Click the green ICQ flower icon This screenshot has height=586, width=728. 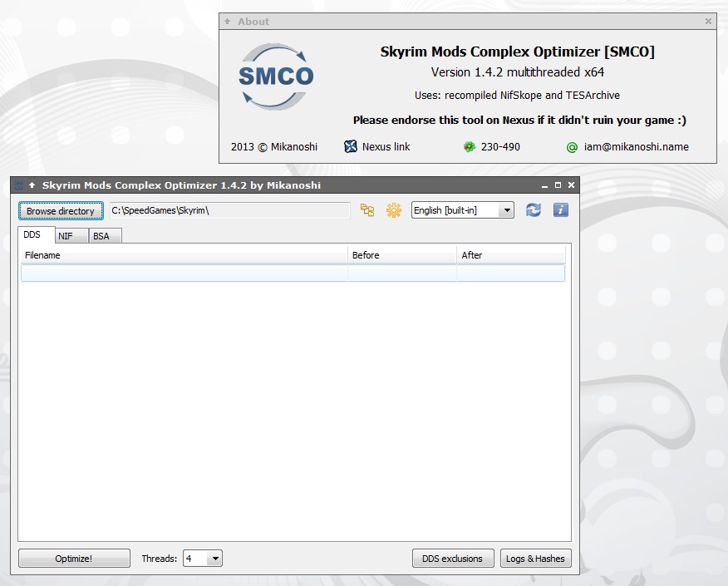(470, 147)
